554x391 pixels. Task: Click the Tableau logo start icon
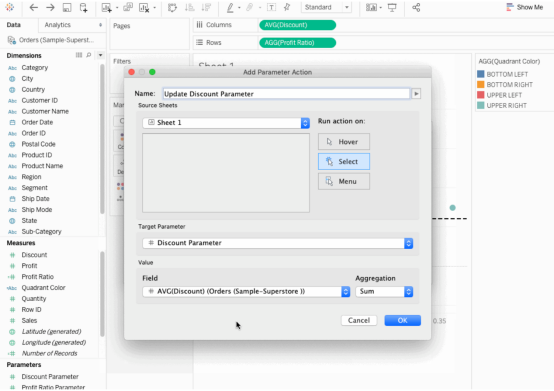pyautogui.click(x=10, y=7)
